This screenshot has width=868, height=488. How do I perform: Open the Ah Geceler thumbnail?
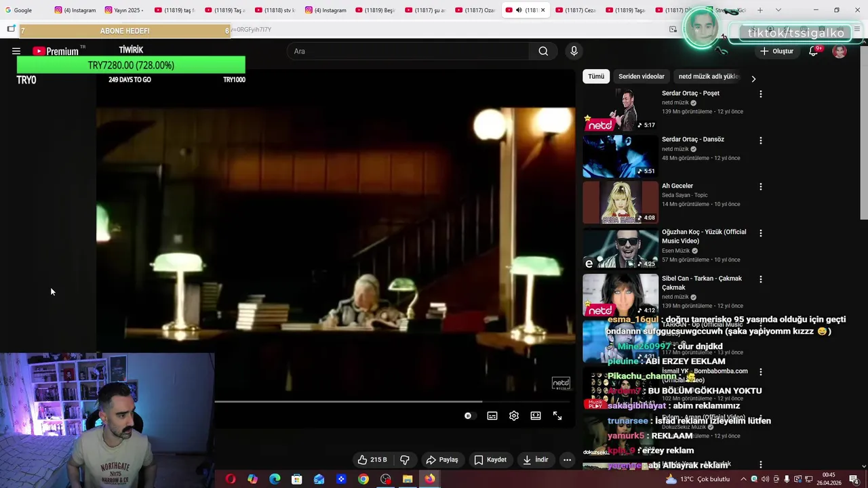click(x=620, y=203)
